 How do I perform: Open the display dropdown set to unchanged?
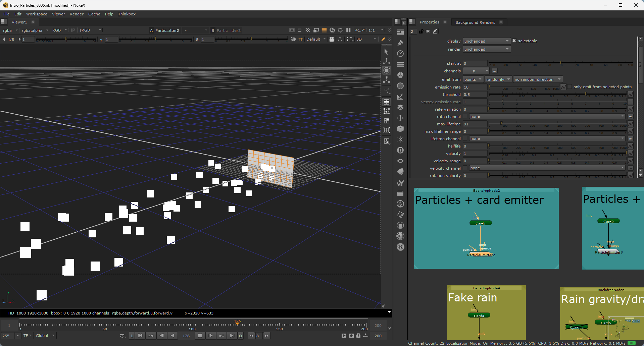[486, 41]
